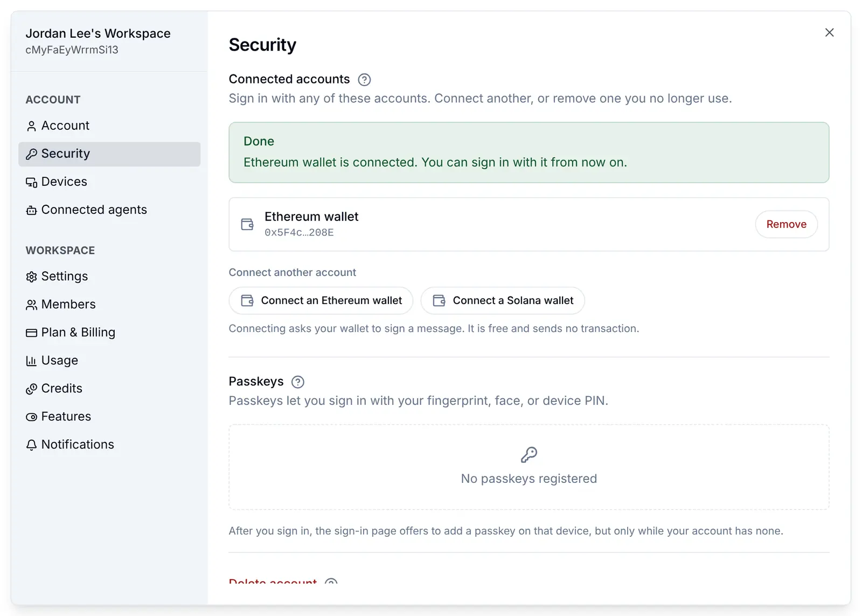
Task: Click the person icon beside Account
Action: click(x=31, y=126)
